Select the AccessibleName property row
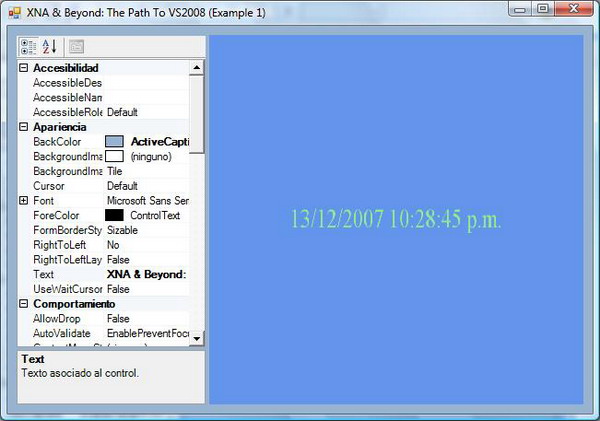The image size is (600, 421). point(103,98)
